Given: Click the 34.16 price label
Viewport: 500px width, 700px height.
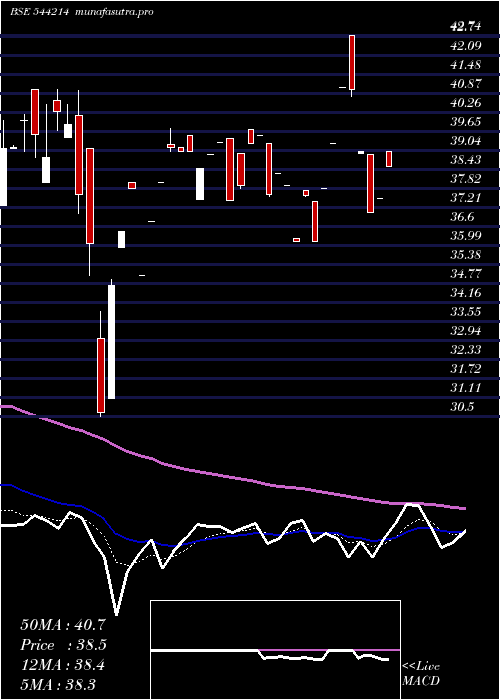Looking at the screenshot, I should 466,293.
